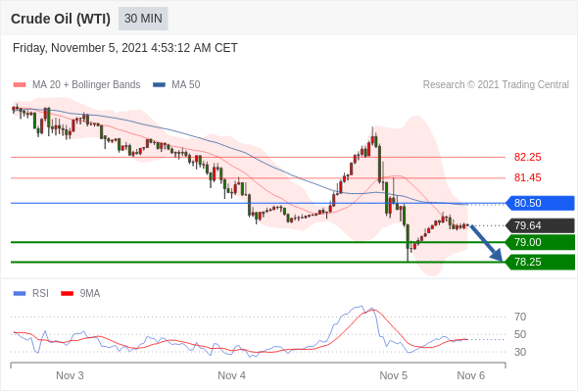Click the Nov 4 date axis marker
The width and height of the screenshot is (578, 392).
[231, 375]
